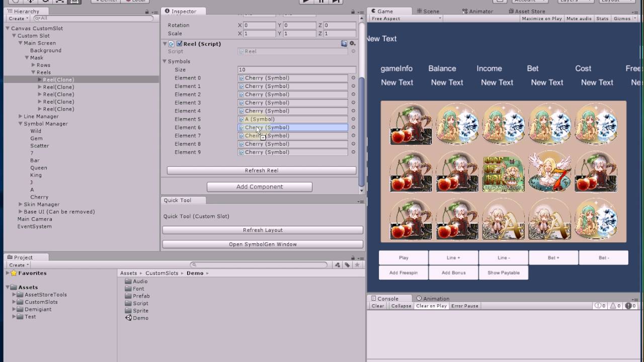Click the Show Paytable button in Game view
Viewport: 644px width, 362px height.
(x=503, y=273)
